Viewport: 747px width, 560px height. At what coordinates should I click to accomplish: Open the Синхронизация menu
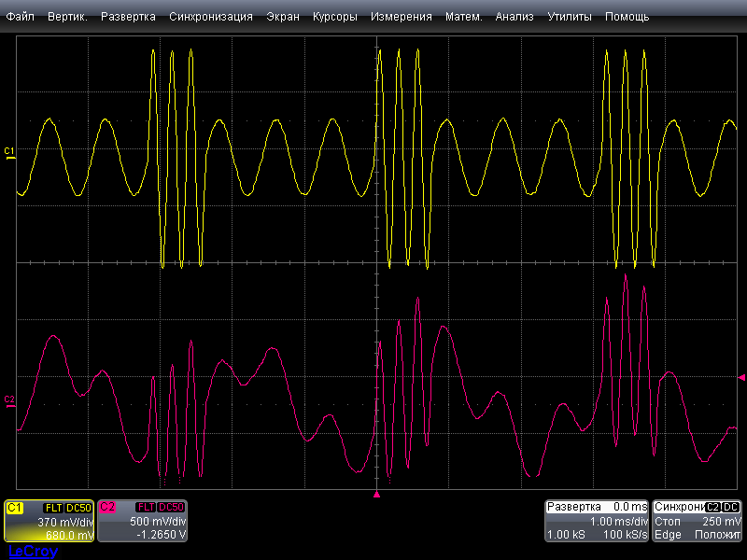point(211,17)
